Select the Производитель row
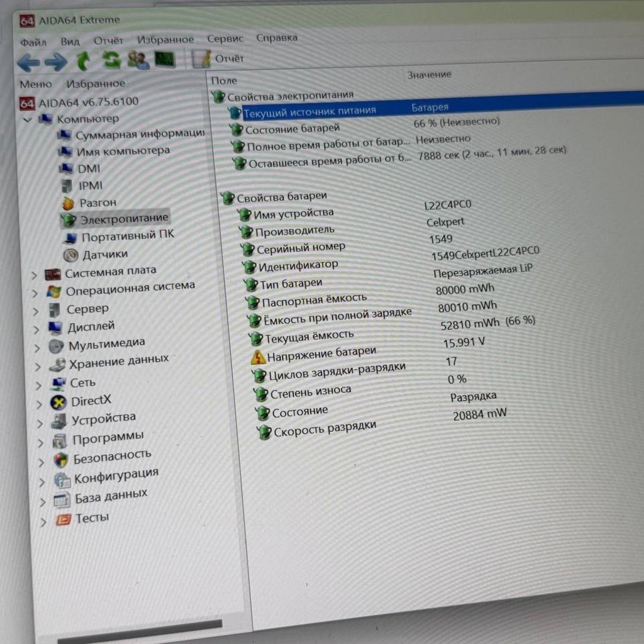644x644 pixels. point(352,228)
